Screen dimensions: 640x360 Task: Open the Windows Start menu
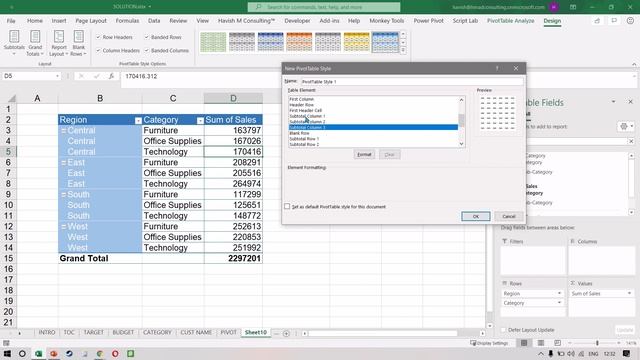pos(7,353)
